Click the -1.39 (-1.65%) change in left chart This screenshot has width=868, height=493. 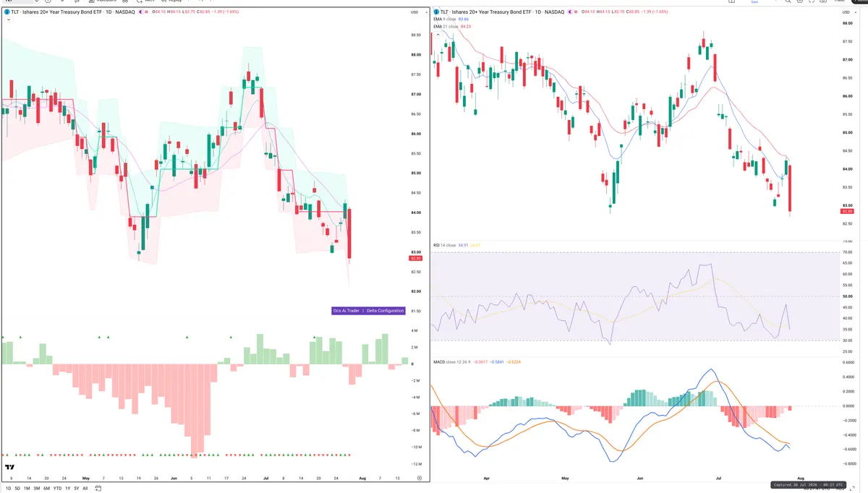[x=224, y=12]
